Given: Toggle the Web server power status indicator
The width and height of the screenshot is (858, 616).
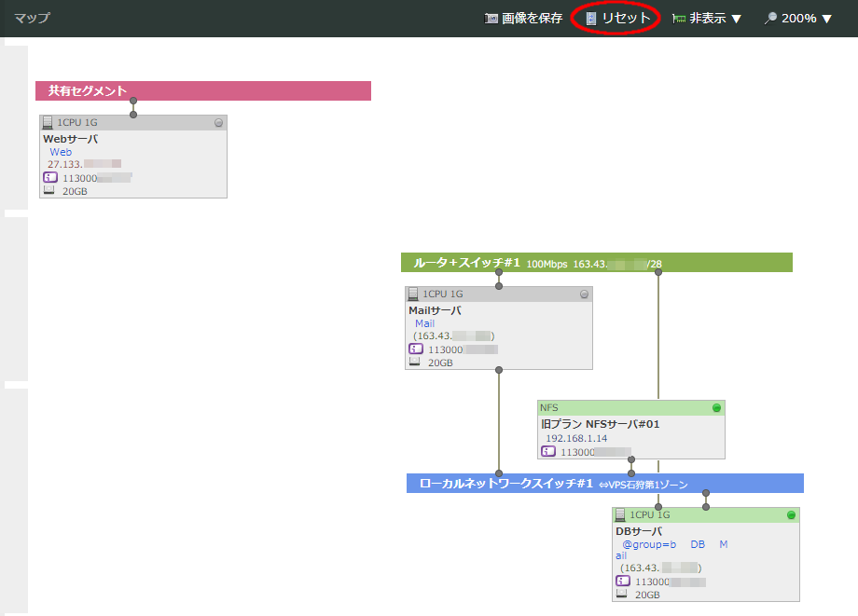Looking at the screenshot, I should tap(218, 122).
